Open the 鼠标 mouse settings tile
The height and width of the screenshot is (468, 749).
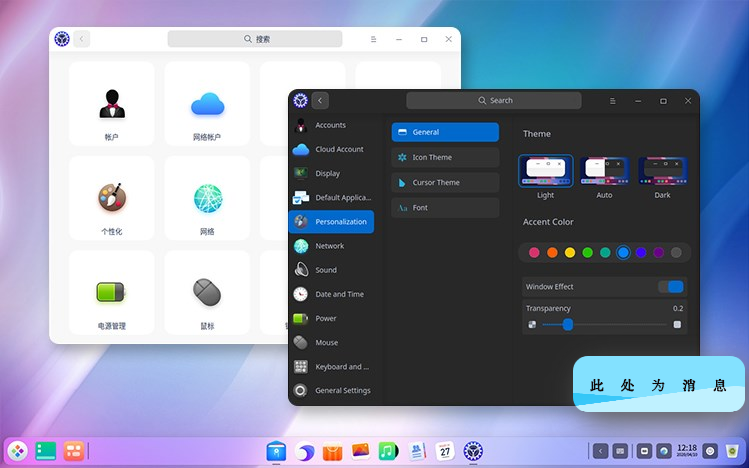[x=207, y=295]
